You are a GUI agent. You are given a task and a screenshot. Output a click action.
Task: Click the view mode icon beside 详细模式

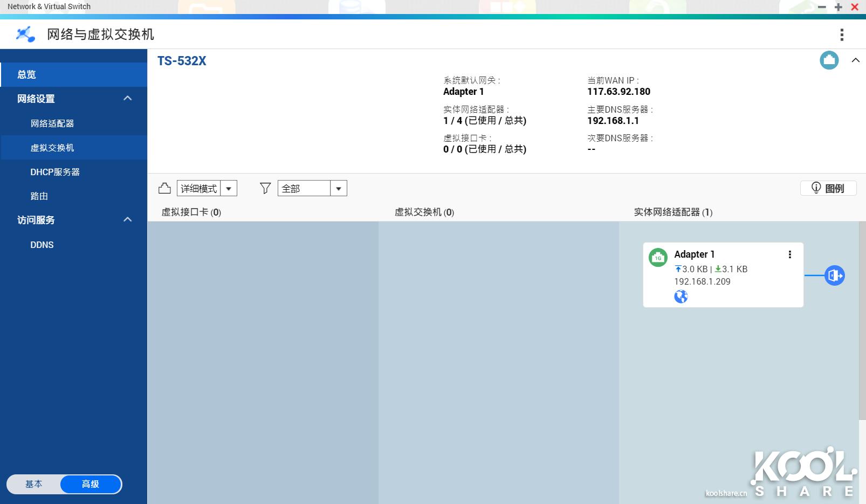point(164,188)
